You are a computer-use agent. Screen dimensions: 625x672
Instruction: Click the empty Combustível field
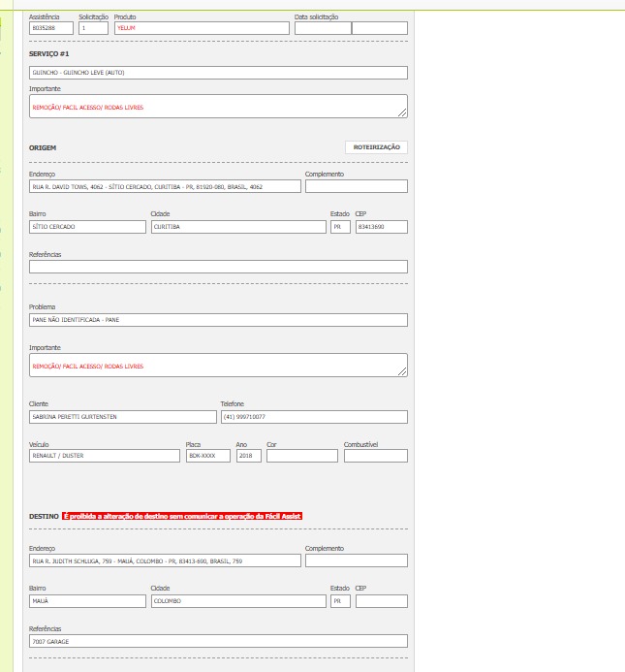(375, 456)
